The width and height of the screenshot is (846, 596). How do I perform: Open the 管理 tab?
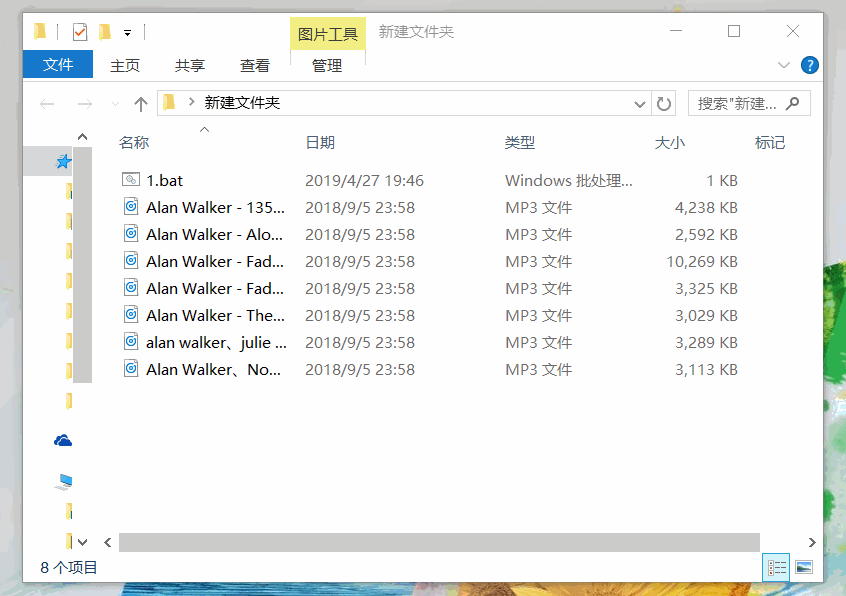(327, 65)
